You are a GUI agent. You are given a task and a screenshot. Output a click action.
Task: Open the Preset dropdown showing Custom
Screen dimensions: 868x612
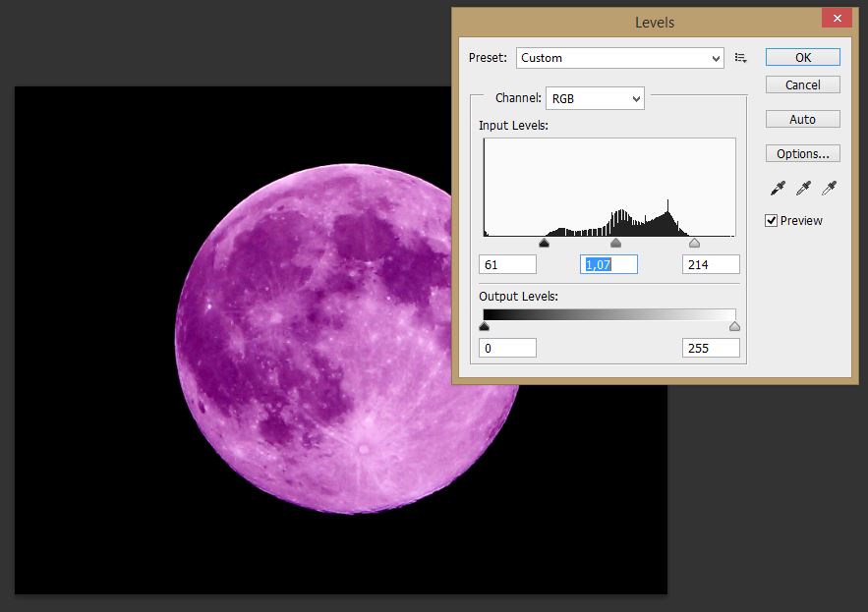pyautogui.click(x=620, y=58)
